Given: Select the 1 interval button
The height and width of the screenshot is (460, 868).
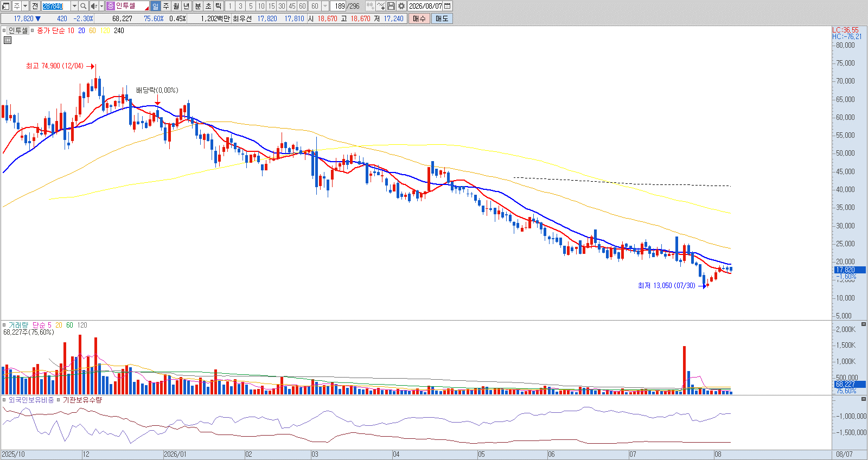Looking at the screenshot, I should click(x=230, y=6).
